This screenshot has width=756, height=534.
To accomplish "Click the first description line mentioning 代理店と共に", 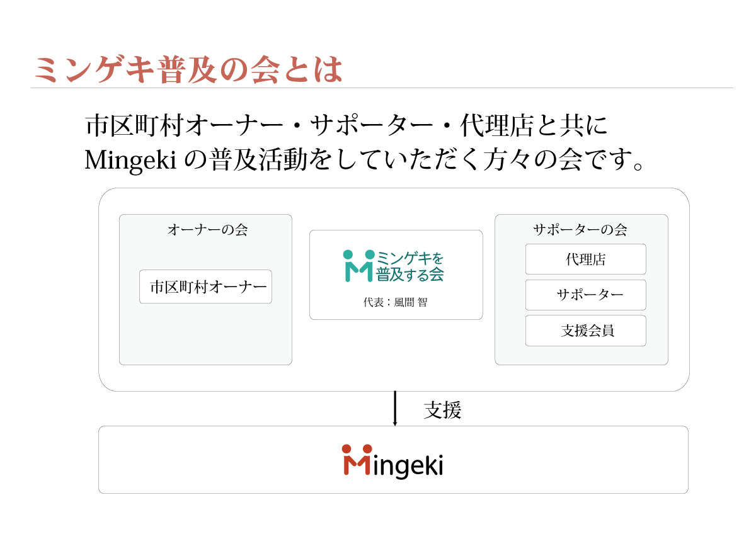I will 346,126.
